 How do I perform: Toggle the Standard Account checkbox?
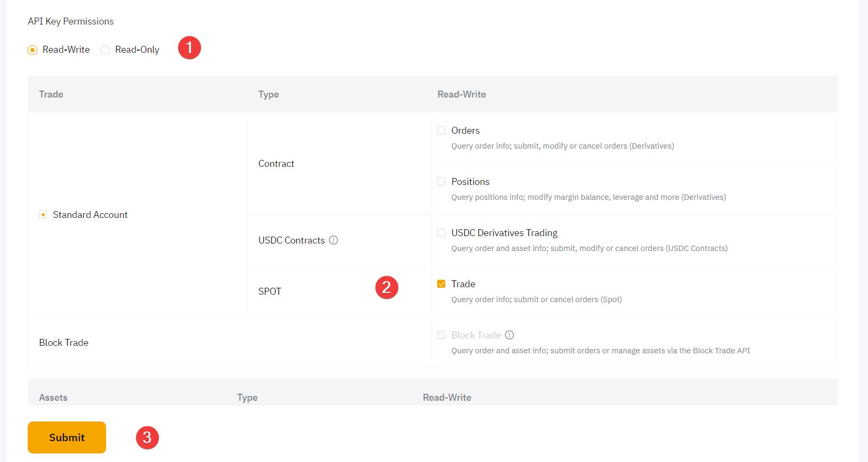tap(43, 215)
